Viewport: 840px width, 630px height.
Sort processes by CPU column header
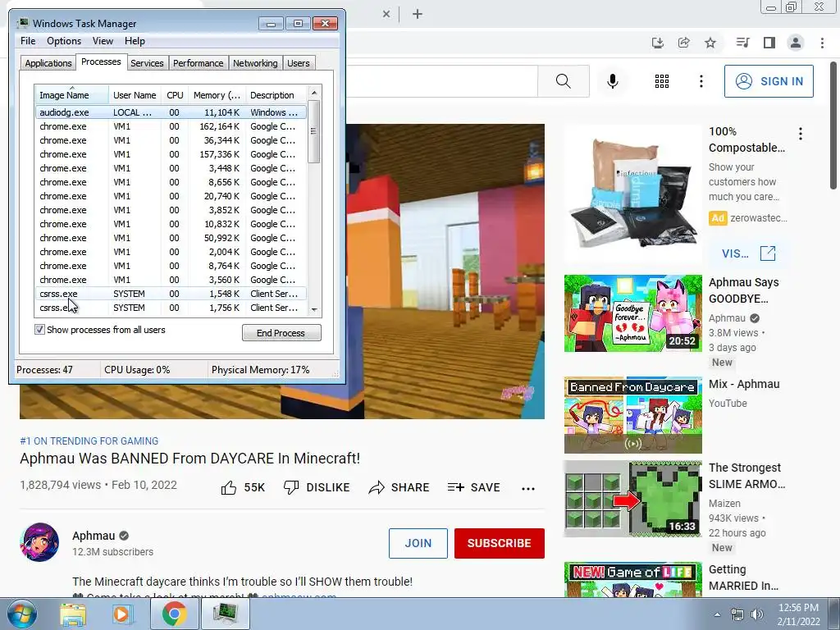175,95
